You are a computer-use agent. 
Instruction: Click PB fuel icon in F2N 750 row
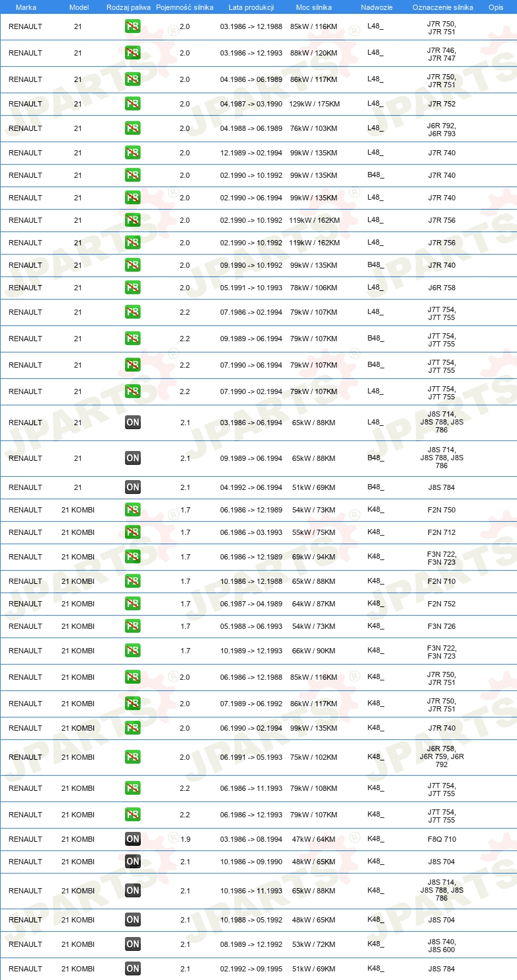pyautogui.click(x=133, y=510)
